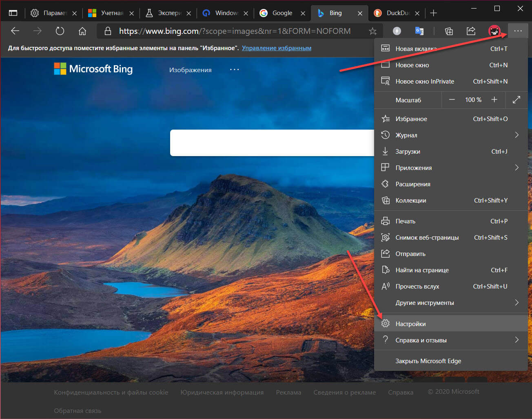View site info via the padlock icon
This screenshot has height=419, width=532.
(108, 31)
